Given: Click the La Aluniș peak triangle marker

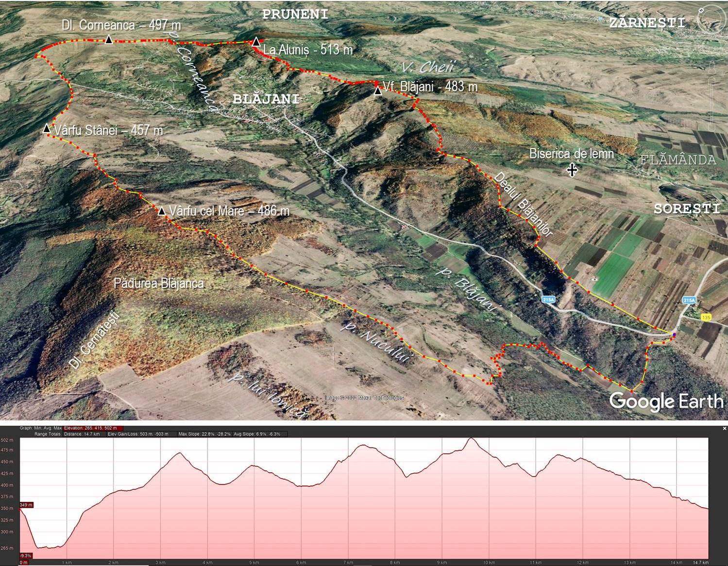Looking at the screenshot, I should pos(256,42).
